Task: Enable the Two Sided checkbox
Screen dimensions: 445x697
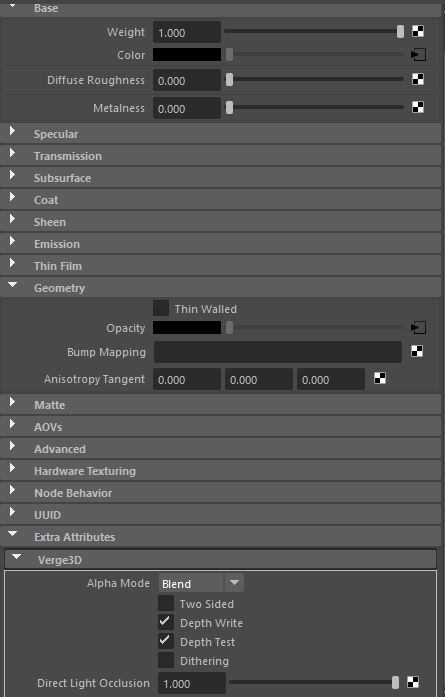Action: (x=166, y=603)
